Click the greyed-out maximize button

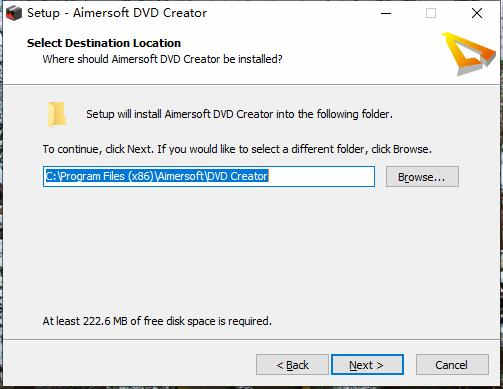[431, 13]
